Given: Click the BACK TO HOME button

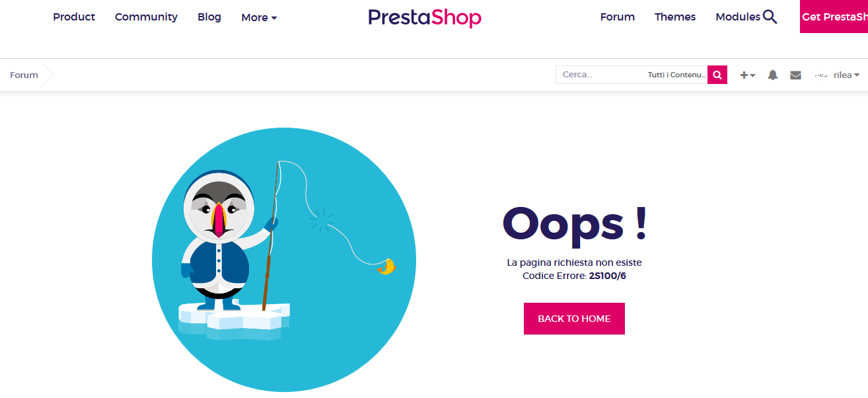Looking at the screenshot, I should [x=574, y=319].
